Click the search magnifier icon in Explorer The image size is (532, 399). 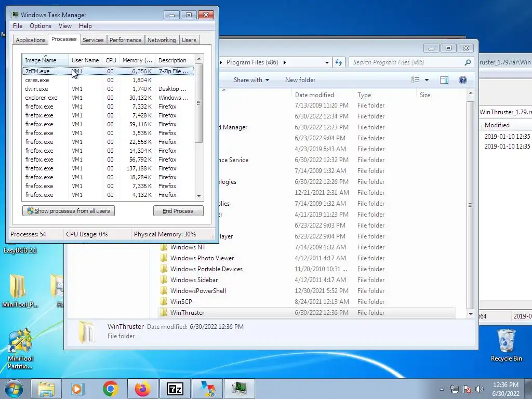(468, 62)
